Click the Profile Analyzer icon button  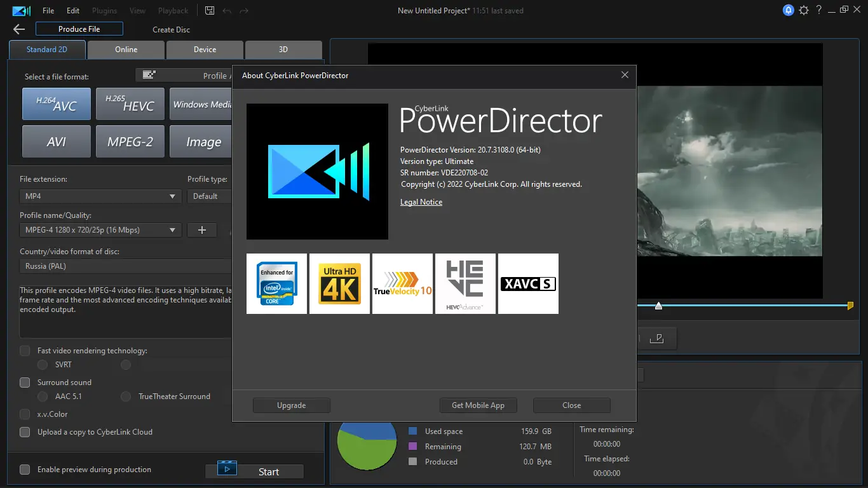tap(184, 75)
